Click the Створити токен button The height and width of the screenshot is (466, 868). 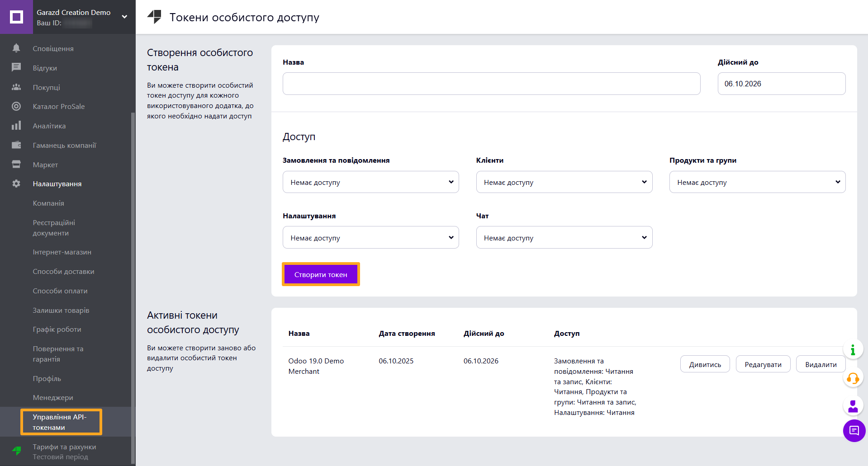(x=321, y=274)
